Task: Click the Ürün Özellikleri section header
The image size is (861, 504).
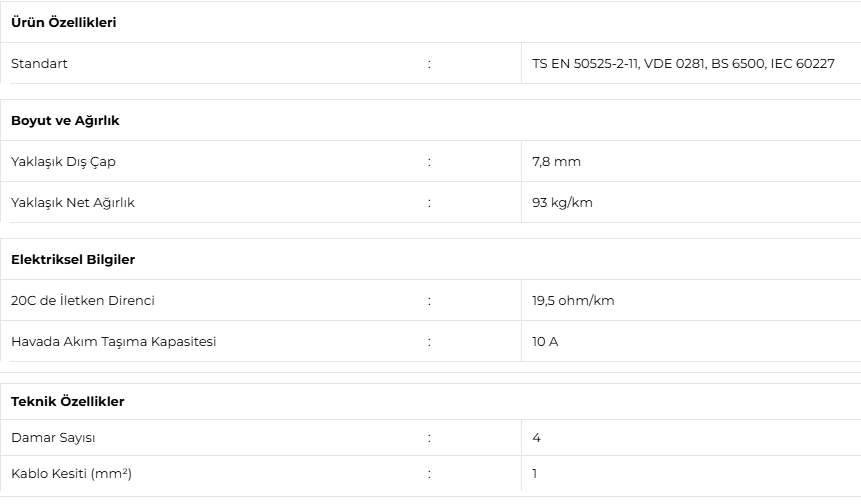Action: [64, 23]
